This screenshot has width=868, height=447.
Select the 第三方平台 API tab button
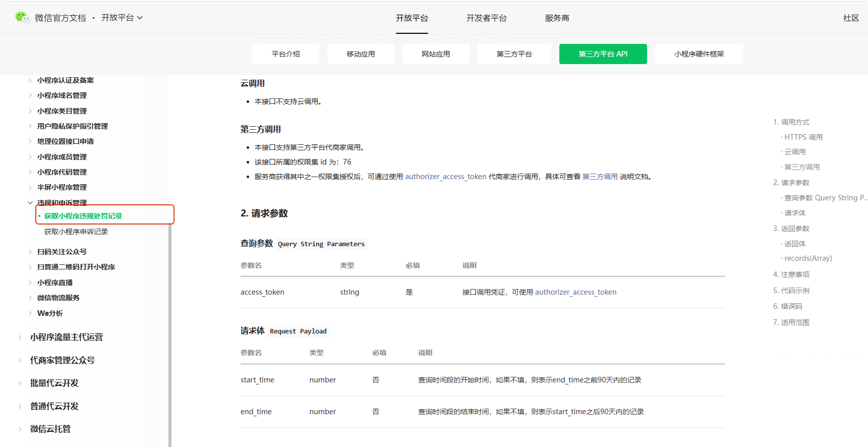[603, 54]
